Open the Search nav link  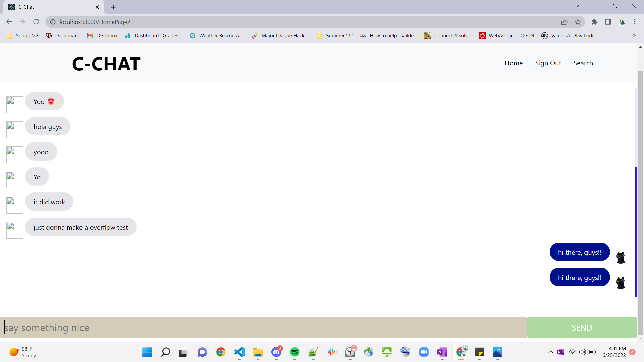583,63
